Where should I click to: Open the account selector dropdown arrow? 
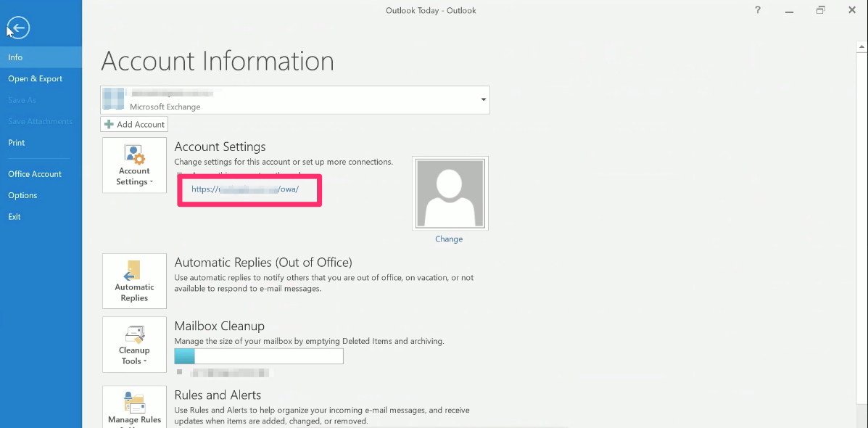(x=482, y=99)
